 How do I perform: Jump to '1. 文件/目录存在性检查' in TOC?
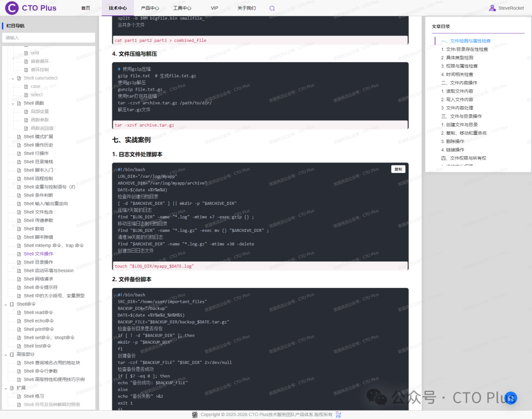pyautogui.click(x=465, y=50)
